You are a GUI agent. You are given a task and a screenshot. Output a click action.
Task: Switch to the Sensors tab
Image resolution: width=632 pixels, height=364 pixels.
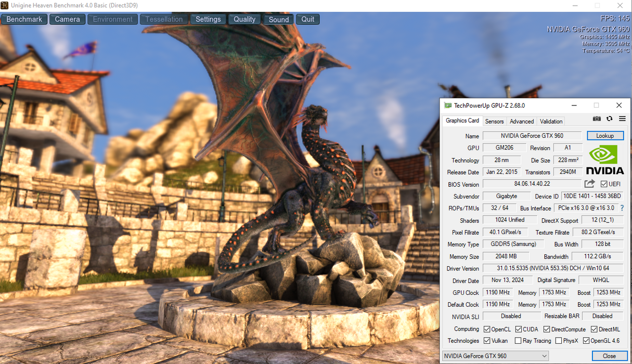494,121
